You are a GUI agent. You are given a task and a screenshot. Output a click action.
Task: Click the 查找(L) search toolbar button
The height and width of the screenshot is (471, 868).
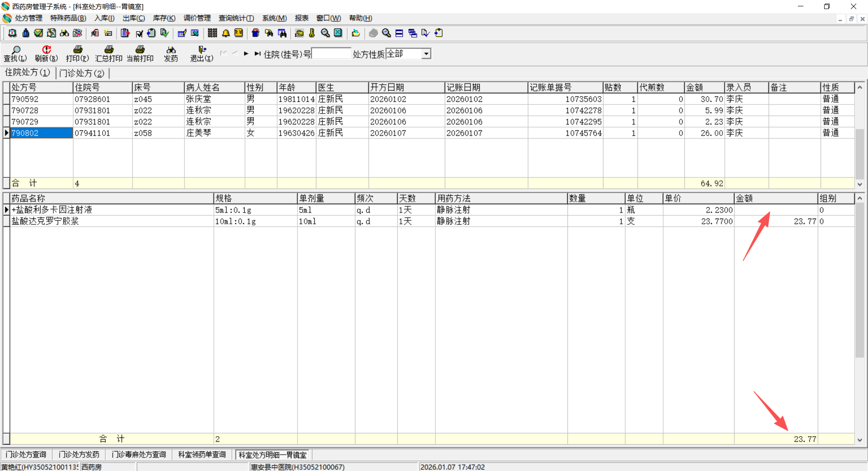click(15, 53)
